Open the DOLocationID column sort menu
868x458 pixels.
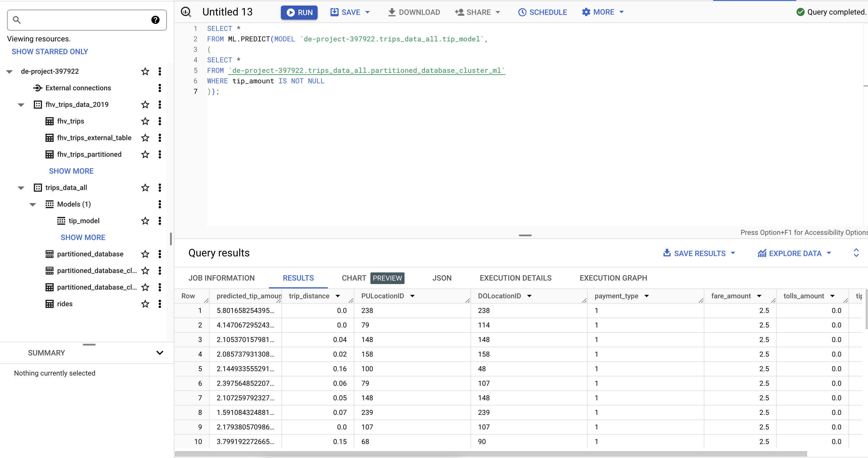point(529,296)
